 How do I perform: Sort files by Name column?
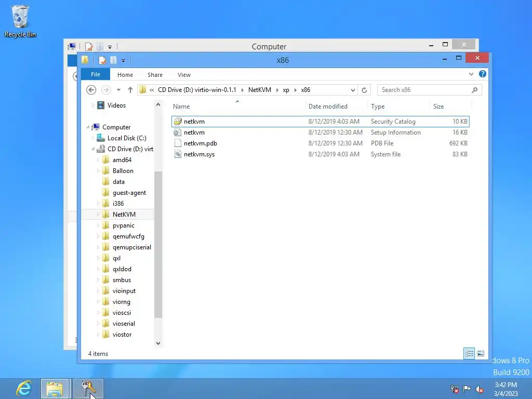point(238,106)
